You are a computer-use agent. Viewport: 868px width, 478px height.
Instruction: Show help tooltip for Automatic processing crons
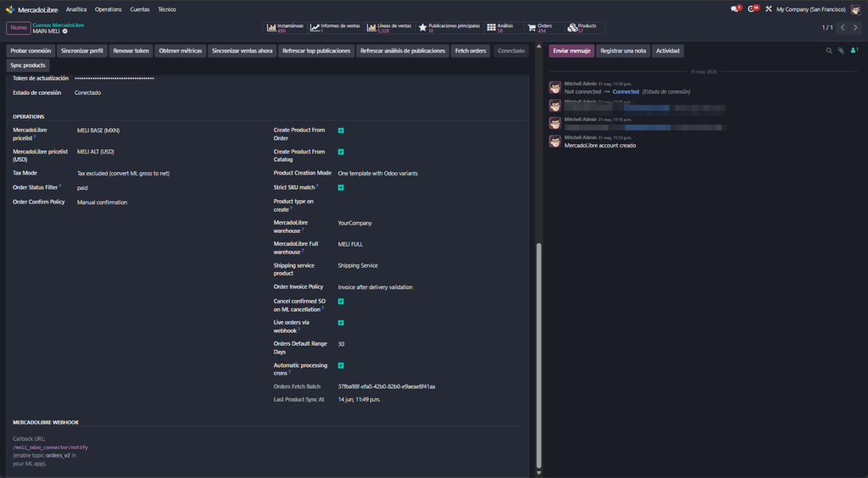tap(290, 372)
